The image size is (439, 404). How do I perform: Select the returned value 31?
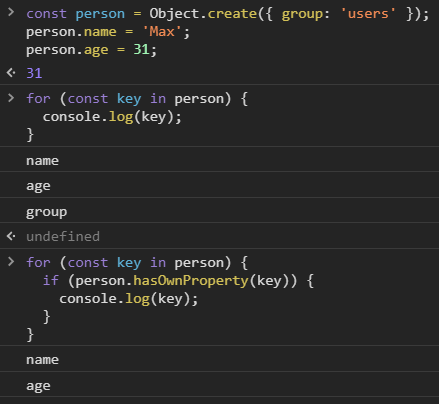[34, 73]
